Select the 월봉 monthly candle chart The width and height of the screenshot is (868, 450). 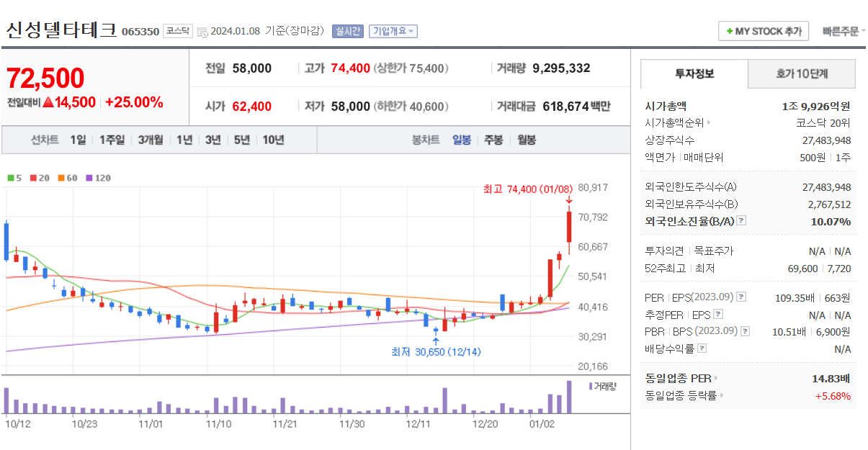pos(527,140)
